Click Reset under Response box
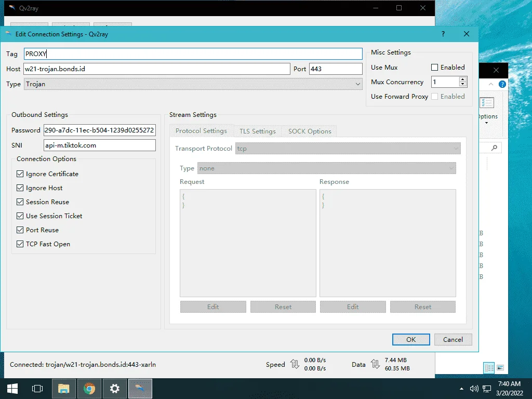Image resolution: width=532 pixels, height=399 pixels. [423, 307]
